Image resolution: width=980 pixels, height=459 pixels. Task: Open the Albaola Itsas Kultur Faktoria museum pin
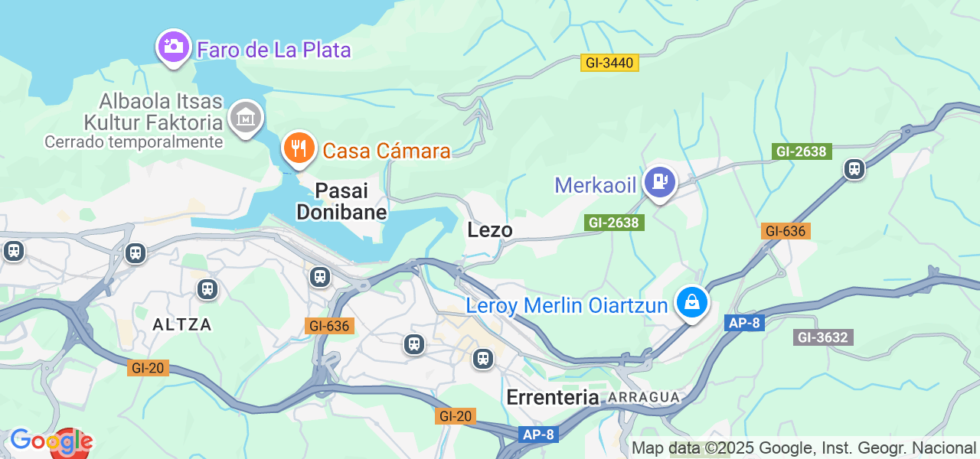(x=247, y=119)
